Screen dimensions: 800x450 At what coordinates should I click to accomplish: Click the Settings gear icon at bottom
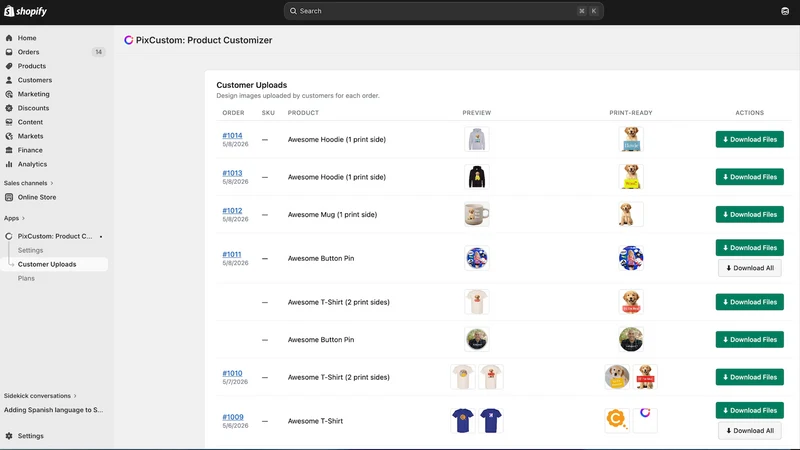(x=9, y=436)
